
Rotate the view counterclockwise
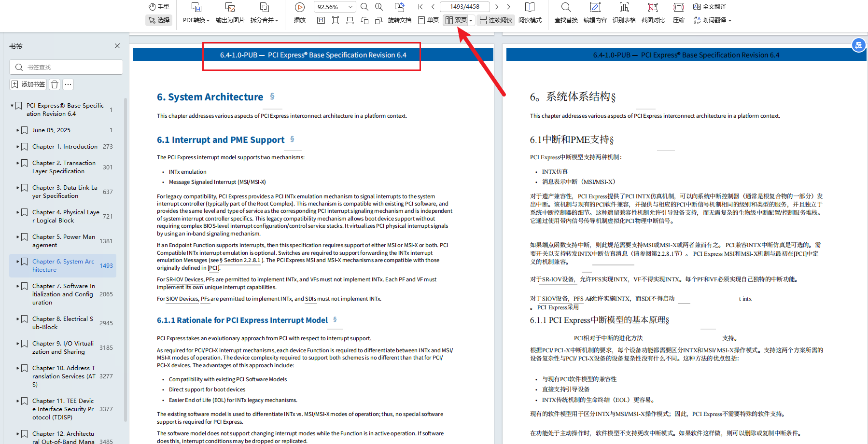click(364, 20)
